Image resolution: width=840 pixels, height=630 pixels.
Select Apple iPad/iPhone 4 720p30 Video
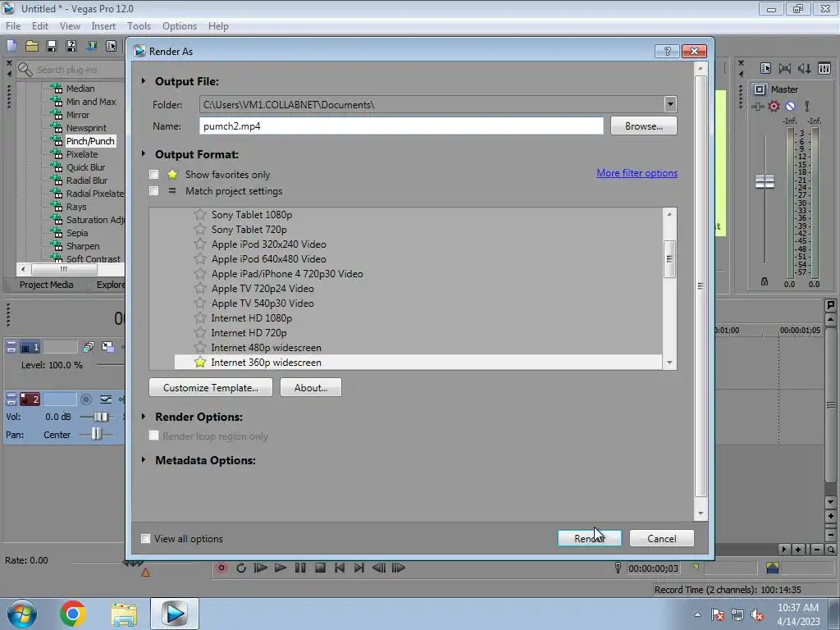[x=287, y=274]
